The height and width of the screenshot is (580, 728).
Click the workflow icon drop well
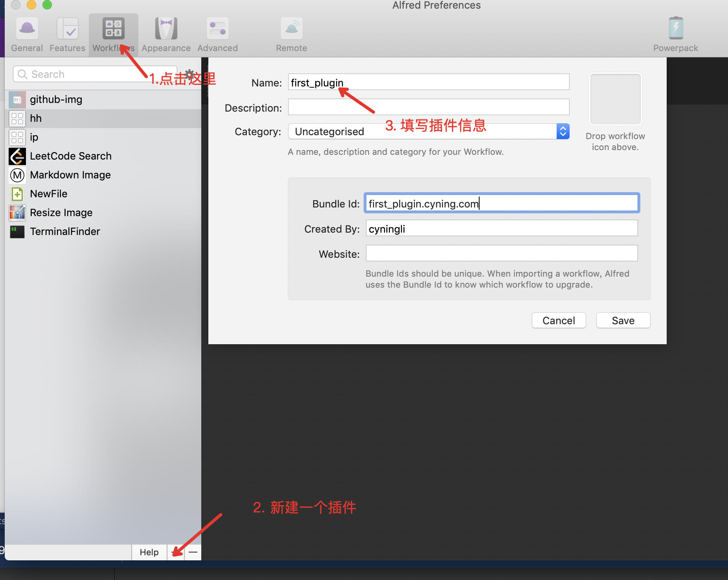[615, 99]
